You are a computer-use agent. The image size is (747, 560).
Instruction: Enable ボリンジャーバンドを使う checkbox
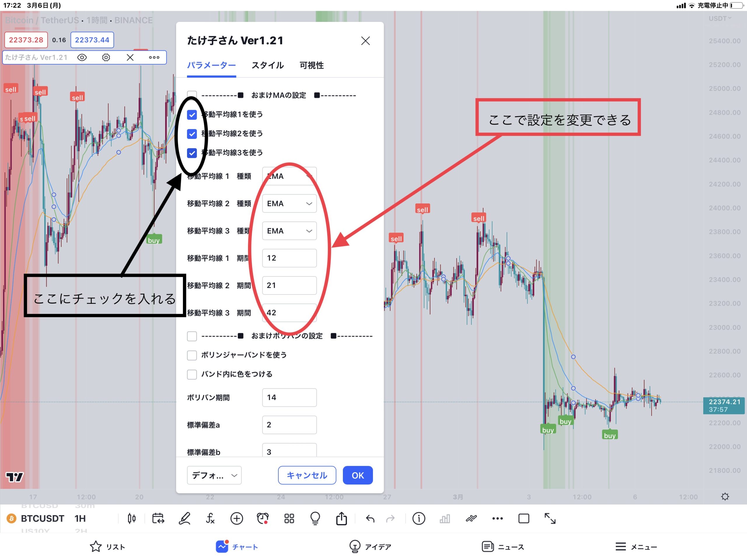click(x=192, y=355)
